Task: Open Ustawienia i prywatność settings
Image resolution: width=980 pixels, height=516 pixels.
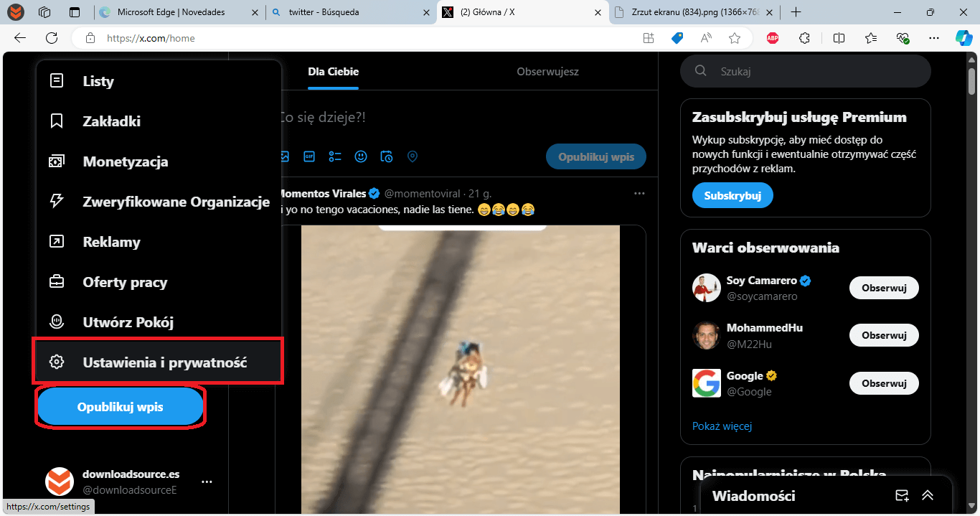Action: coord(159,362)
